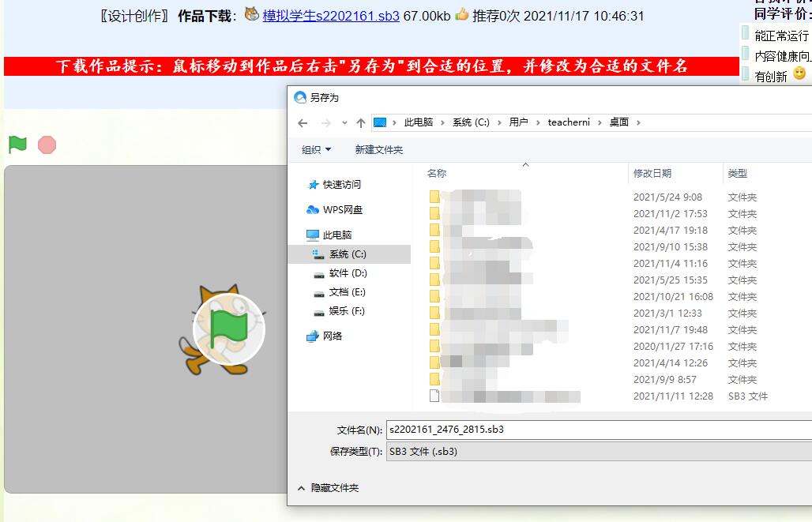Click the green flag above the Scratch stage

17,145
